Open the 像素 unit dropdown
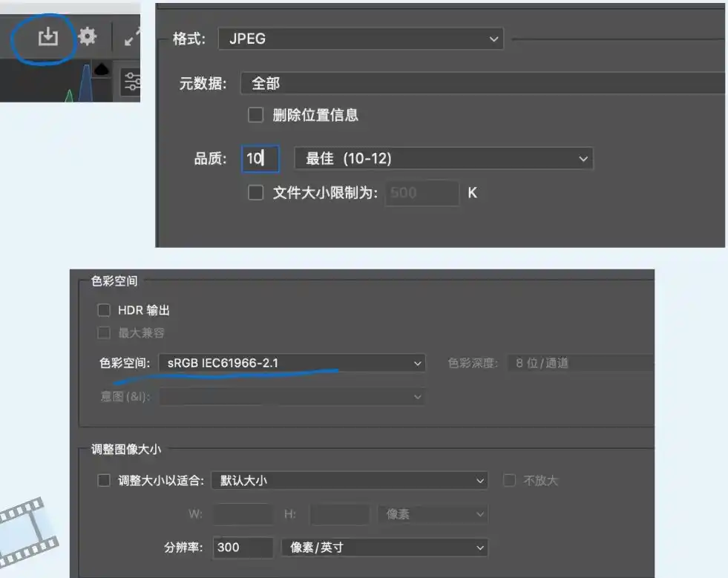728x578 pixels. pos(433,514)
